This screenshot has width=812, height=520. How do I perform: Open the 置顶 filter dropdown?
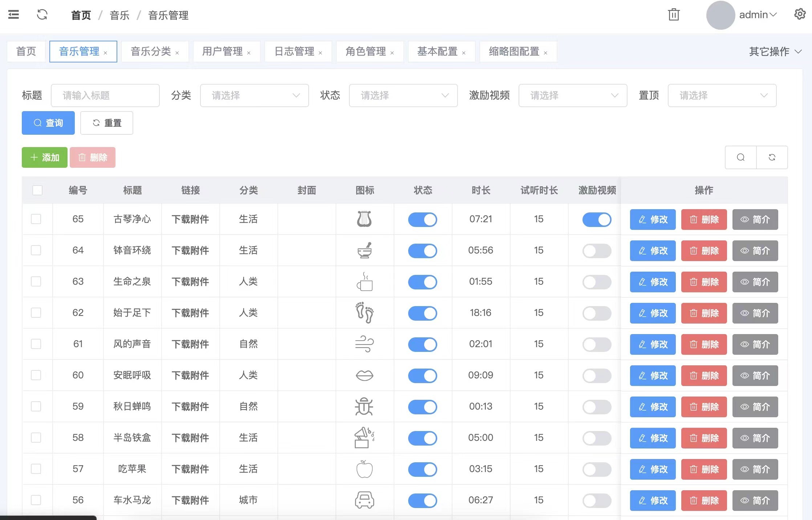pyautogui.click(x=722, y=96)
